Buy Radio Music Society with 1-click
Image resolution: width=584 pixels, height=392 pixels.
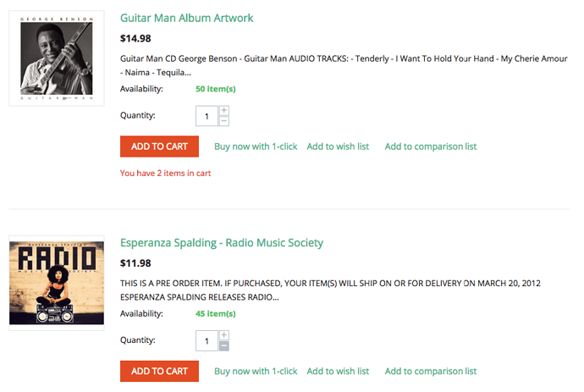256,371
